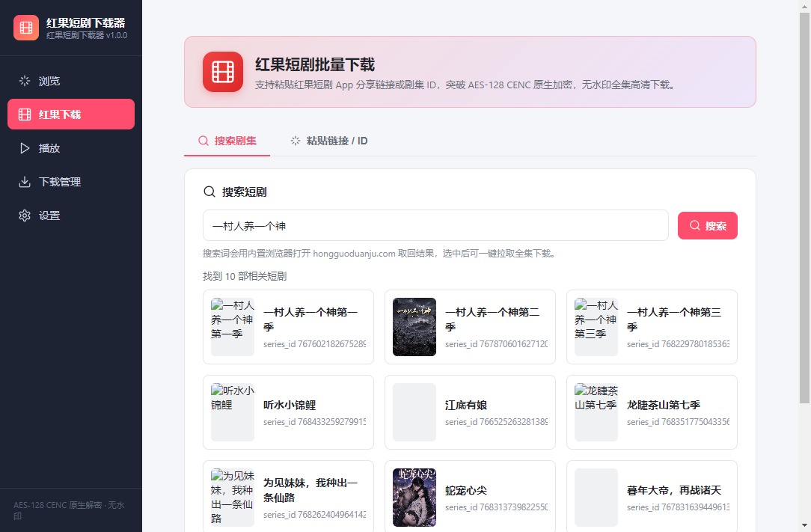
Task: Go to the 播放 page
Action: click(x=71, y=148)
